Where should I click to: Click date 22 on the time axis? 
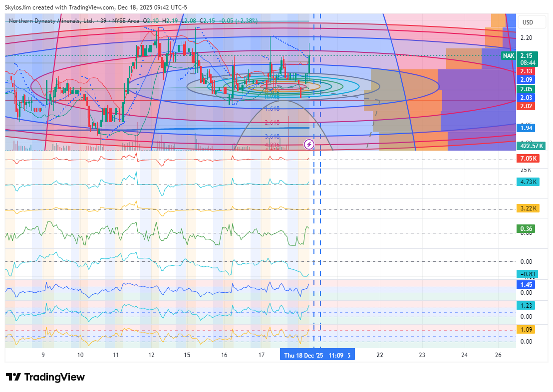380,355
